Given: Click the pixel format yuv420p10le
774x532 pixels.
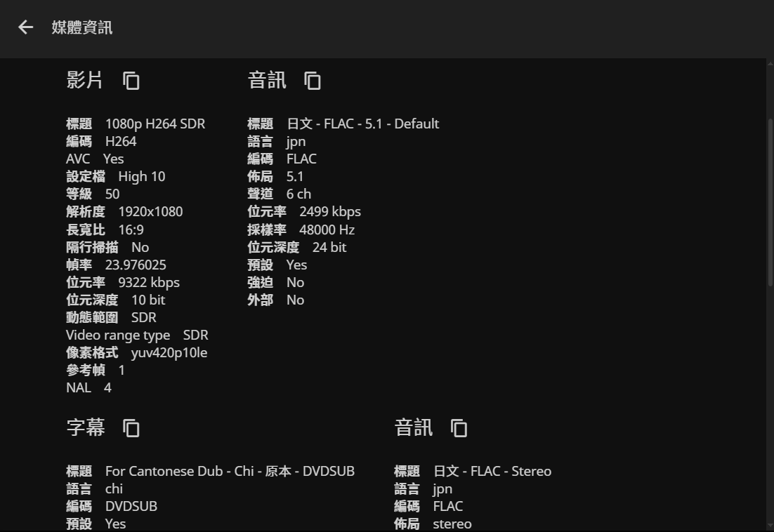Looking at the screenshot, I should 169,352.
